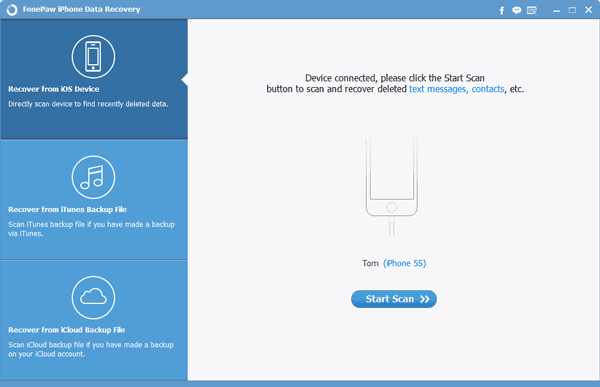This screenshot has height=387, width=600.
Task: Click the iTunes music note icon
Action: pyautogui.click(x=93, y=177)
